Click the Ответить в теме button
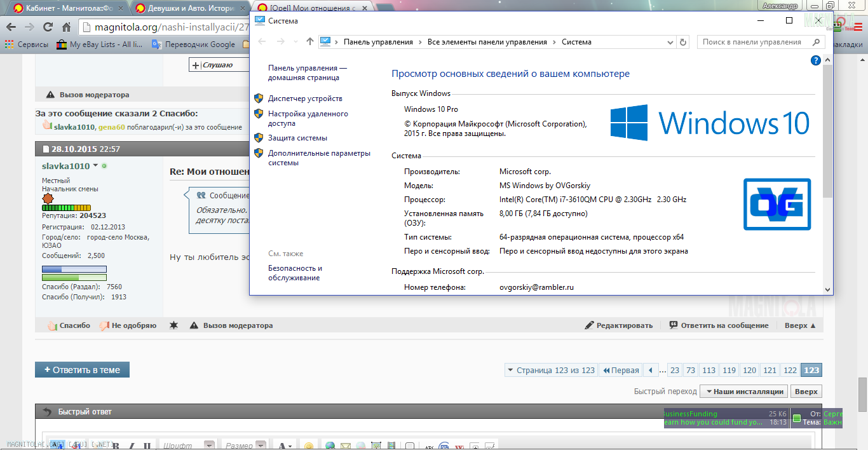The height and width of the screenshot is (450, 868). (x=82, y=370)
